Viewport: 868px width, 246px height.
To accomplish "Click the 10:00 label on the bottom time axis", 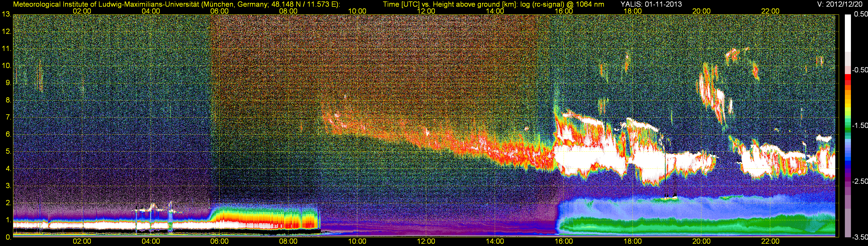I will point(357,241).
